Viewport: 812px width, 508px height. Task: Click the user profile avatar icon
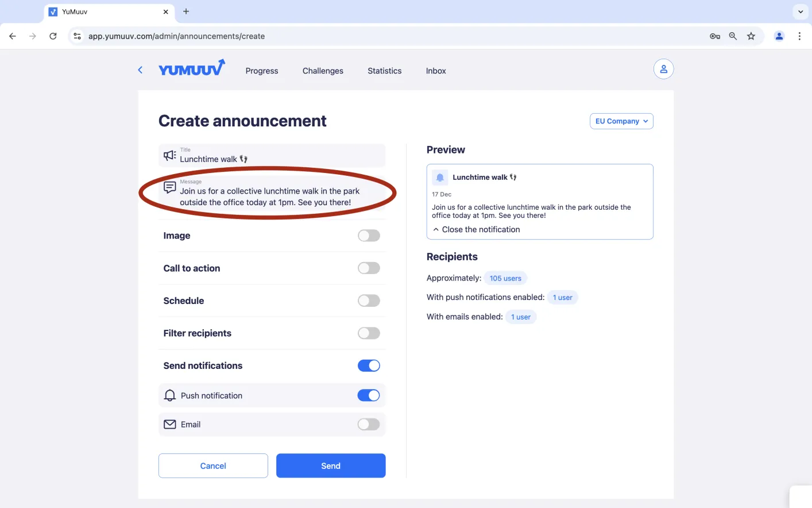coord(663,69)
